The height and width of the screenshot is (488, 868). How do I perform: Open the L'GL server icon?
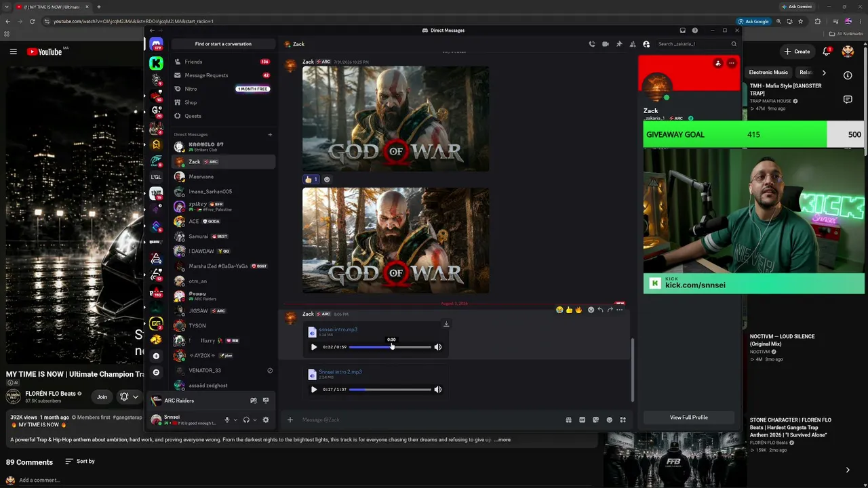point(156,176)
